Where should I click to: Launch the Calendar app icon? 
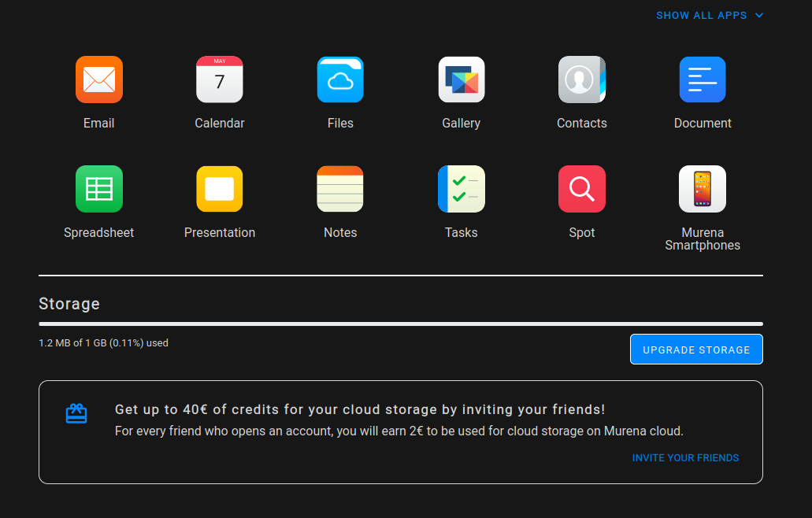coord(220,80)
